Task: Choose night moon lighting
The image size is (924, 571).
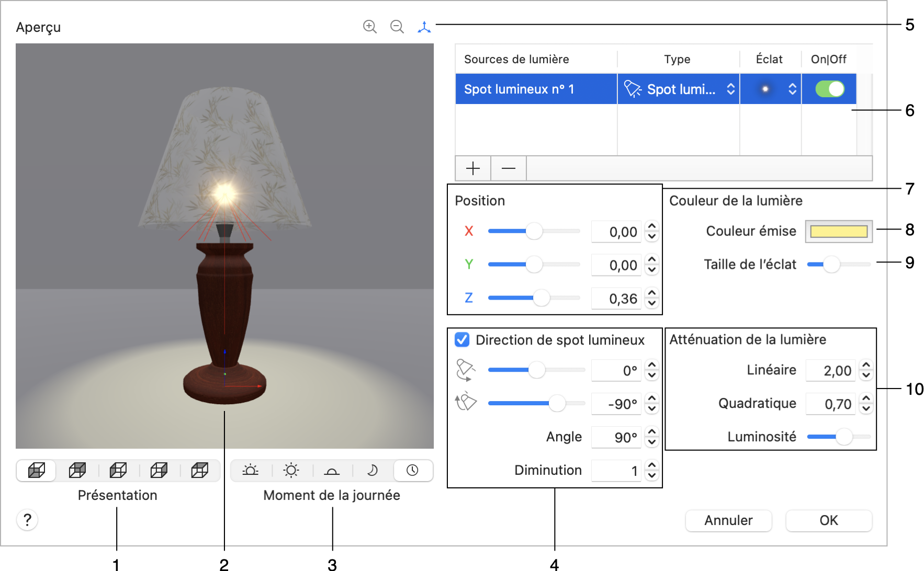Action: 373,470
